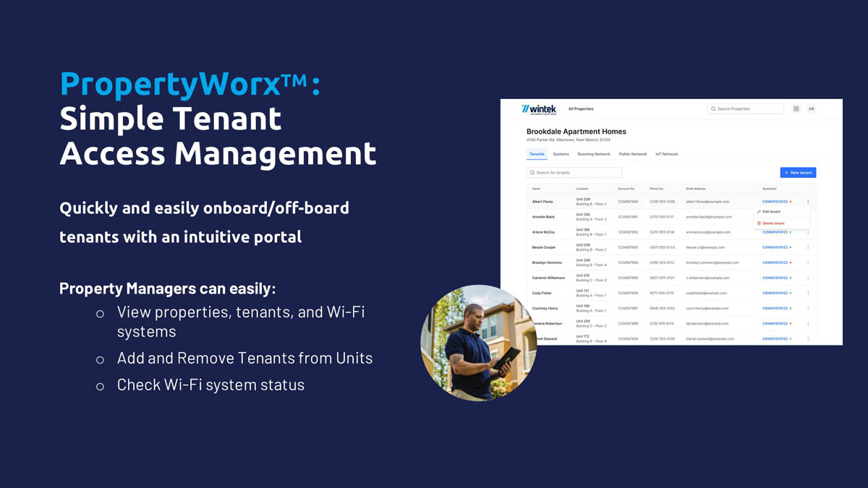Open Arlene McCoy row options menu
868x488 pixels.
[x=808, y=232]
